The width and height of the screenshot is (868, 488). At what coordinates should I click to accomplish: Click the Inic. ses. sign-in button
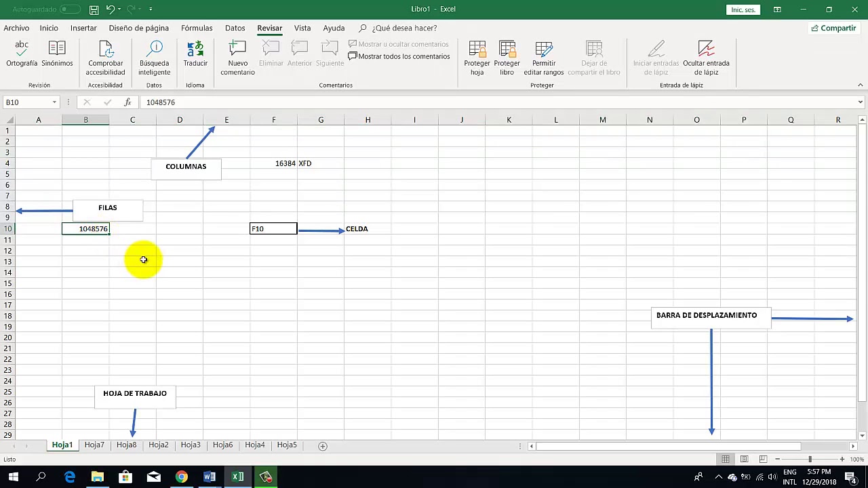pos(743,9)
